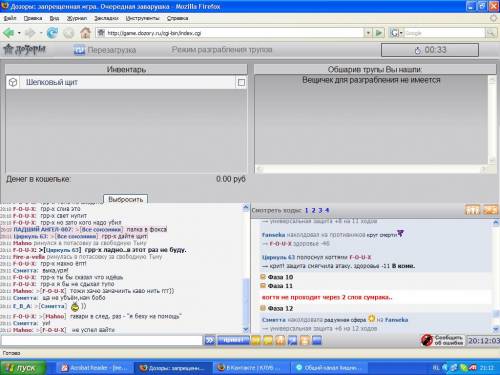Click the Фаза 10 log icon

coord(263,277)
